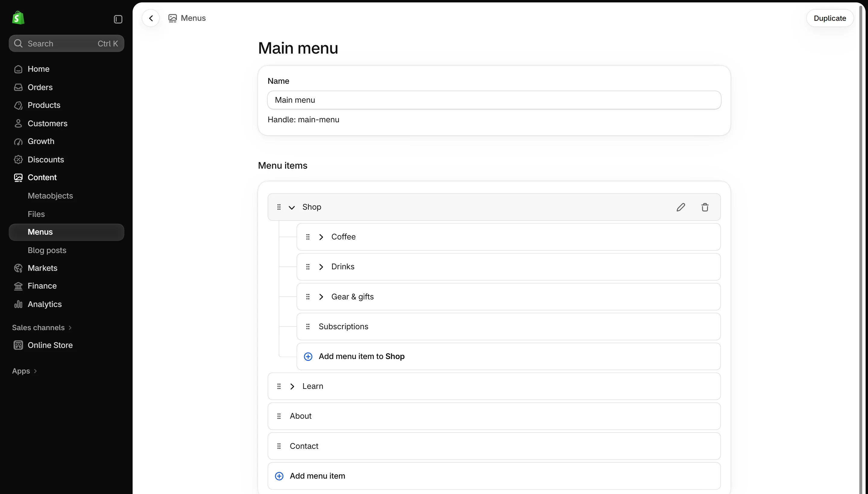Click Add menu item button
Viewport: 868px width, 494px height.
click(494, 476)
